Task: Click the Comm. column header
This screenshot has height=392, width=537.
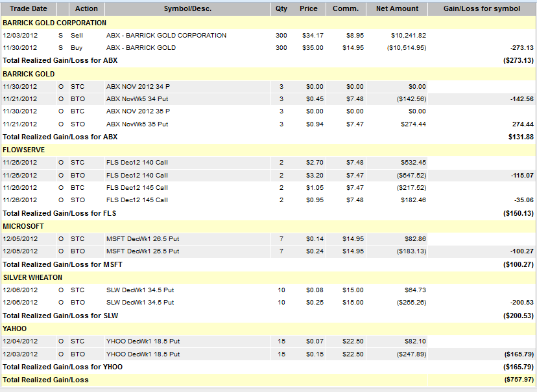Action: tap(346, 8)
